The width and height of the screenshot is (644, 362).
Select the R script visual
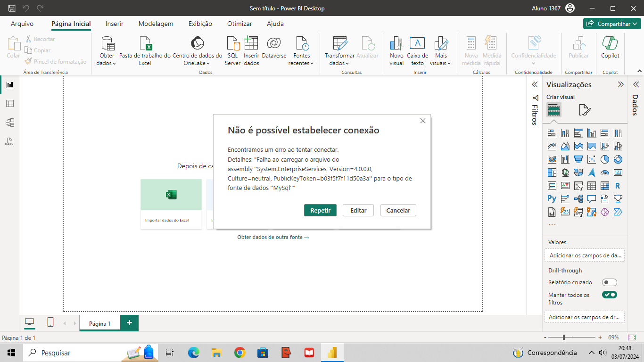[618, 186]
